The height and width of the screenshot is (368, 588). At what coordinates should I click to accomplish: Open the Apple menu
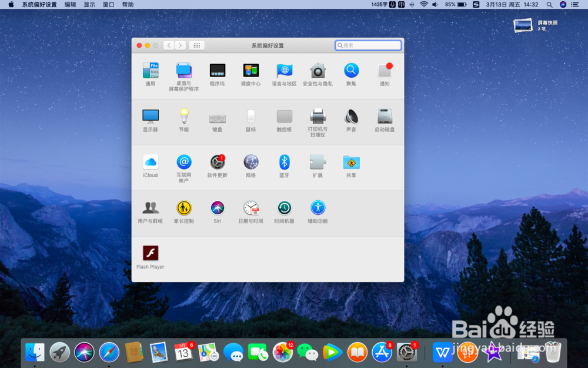(11, 5)
